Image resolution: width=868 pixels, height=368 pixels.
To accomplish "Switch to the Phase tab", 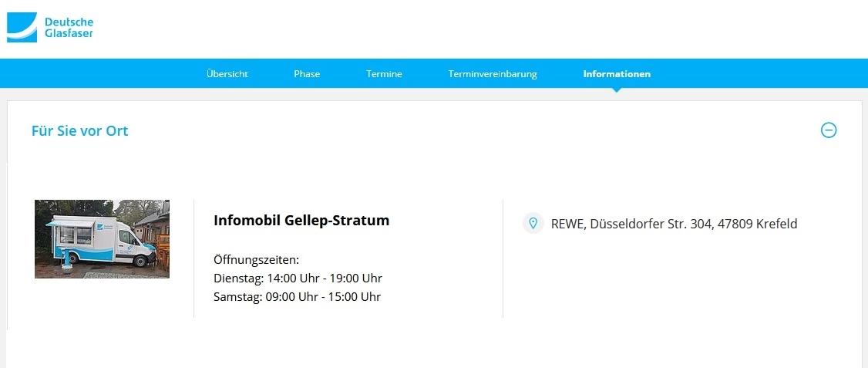I will pyautogui.click(x=307, y=74).
